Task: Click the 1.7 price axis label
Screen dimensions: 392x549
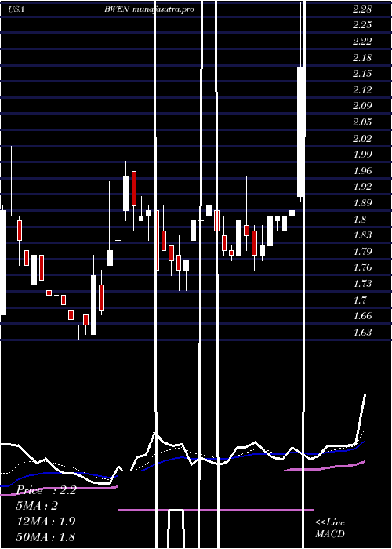Action: click(360, 300)
